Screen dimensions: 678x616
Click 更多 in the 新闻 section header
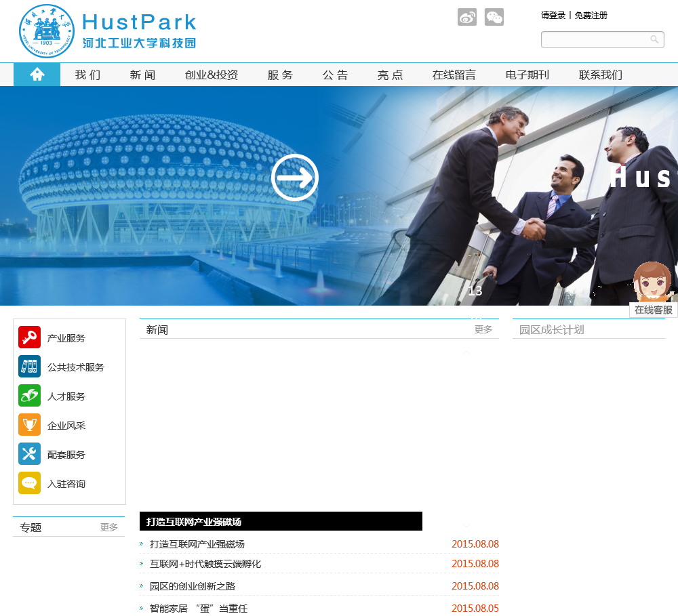(483, 329)
